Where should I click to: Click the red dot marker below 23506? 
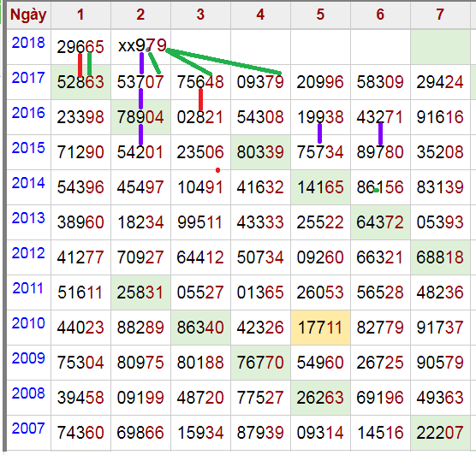point(217,170)
